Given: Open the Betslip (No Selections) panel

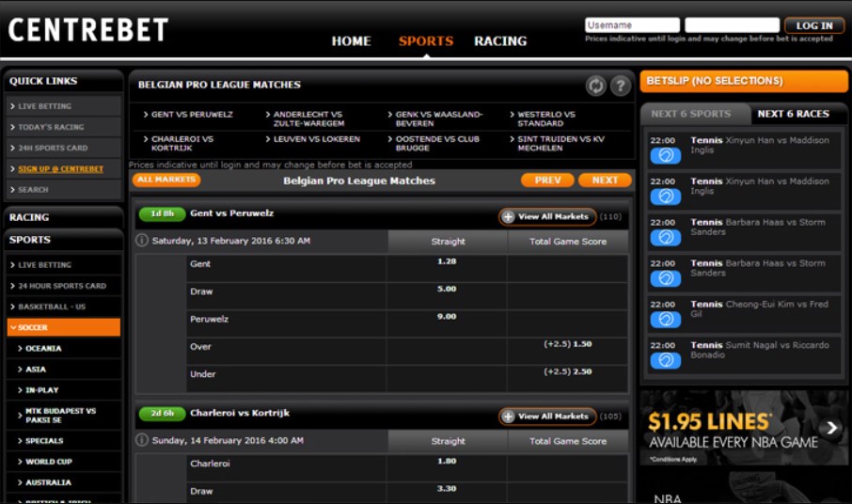Looking at the screenshot, I should coord(743,82).
